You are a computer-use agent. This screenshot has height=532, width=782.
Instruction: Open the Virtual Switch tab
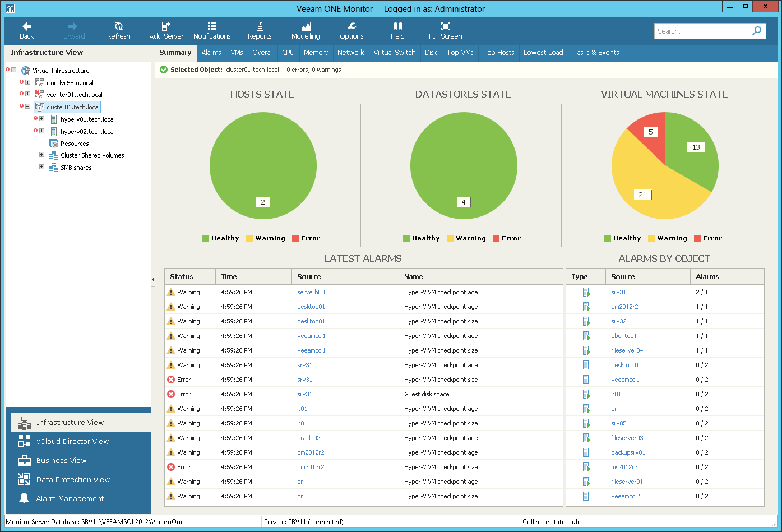pos(395,53)
